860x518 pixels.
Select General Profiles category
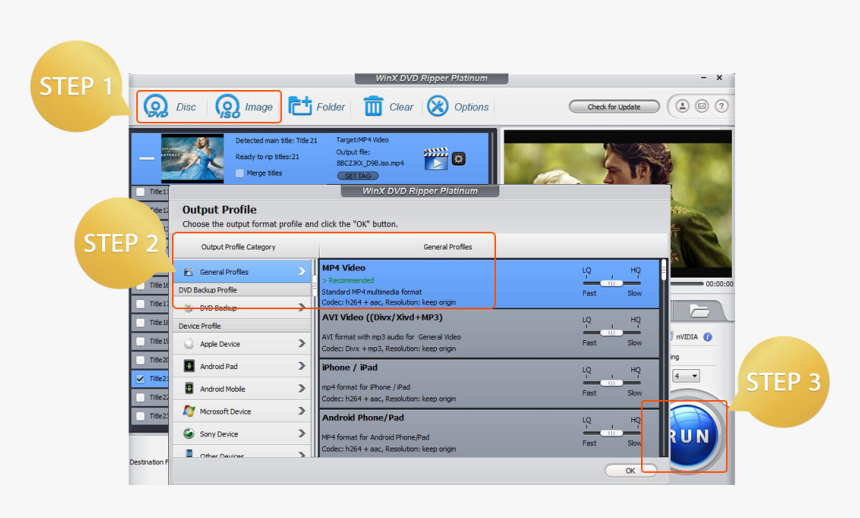point(242,272)
